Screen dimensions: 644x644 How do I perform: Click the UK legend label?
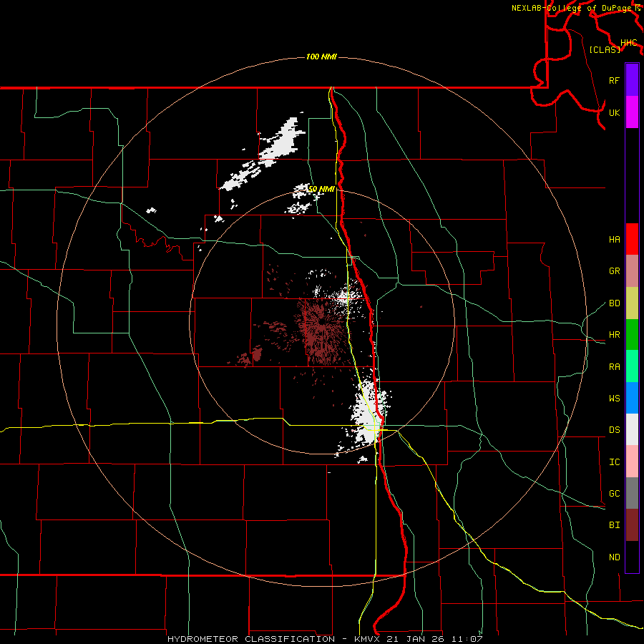click(x=614, y=112)
